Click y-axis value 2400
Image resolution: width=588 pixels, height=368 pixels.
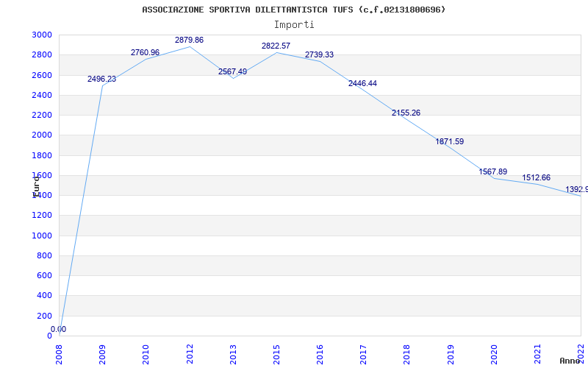coord(43,95)
